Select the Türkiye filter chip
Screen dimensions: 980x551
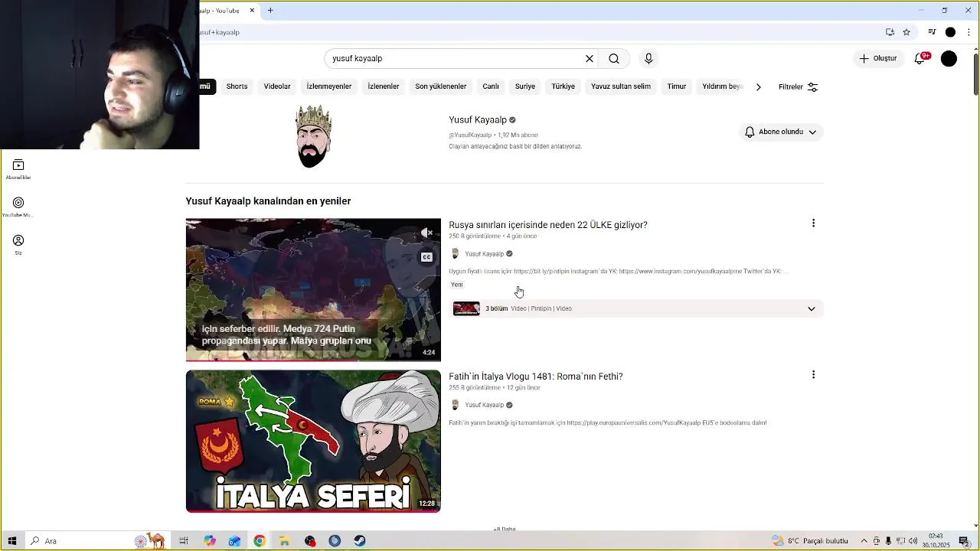pos(563,86)
